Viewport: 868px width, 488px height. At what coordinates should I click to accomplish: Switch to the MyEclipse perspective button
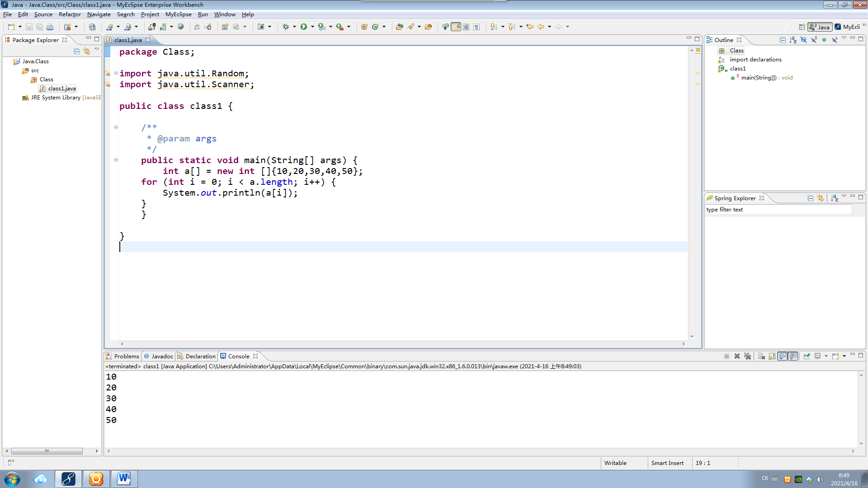[x=848, y=27]
